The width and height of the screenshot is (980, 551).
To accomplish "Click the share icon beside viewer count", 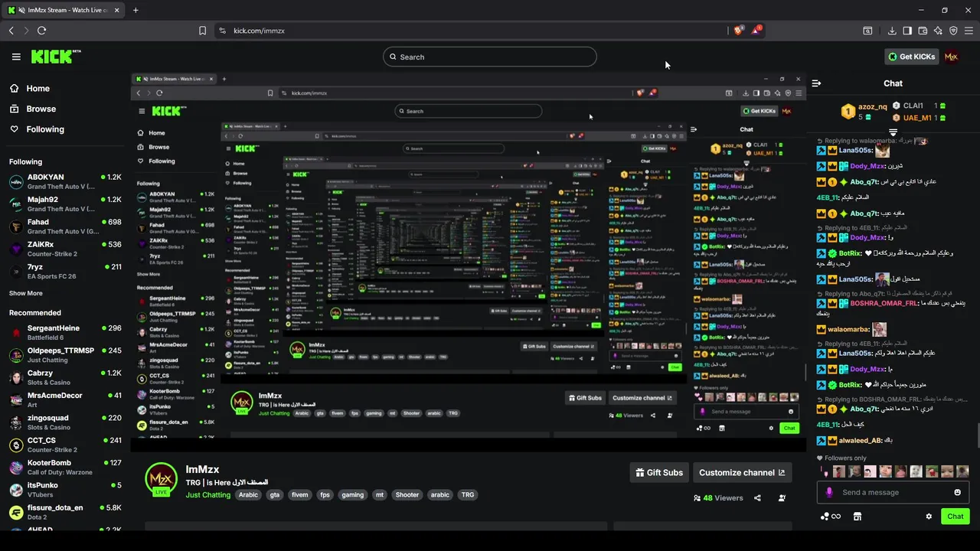I will (x=757, y=498).
